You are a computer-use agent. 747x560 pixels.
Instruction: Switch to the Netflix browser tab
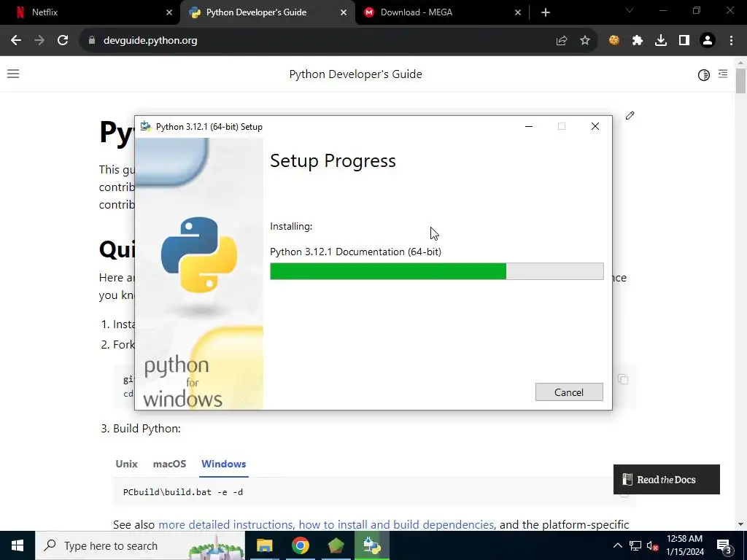click(90, 12)
